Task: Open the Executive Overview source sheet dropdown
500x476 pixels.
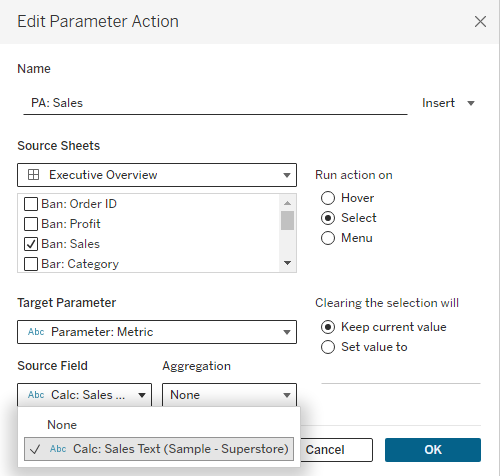Action: (x=157, y=175)
